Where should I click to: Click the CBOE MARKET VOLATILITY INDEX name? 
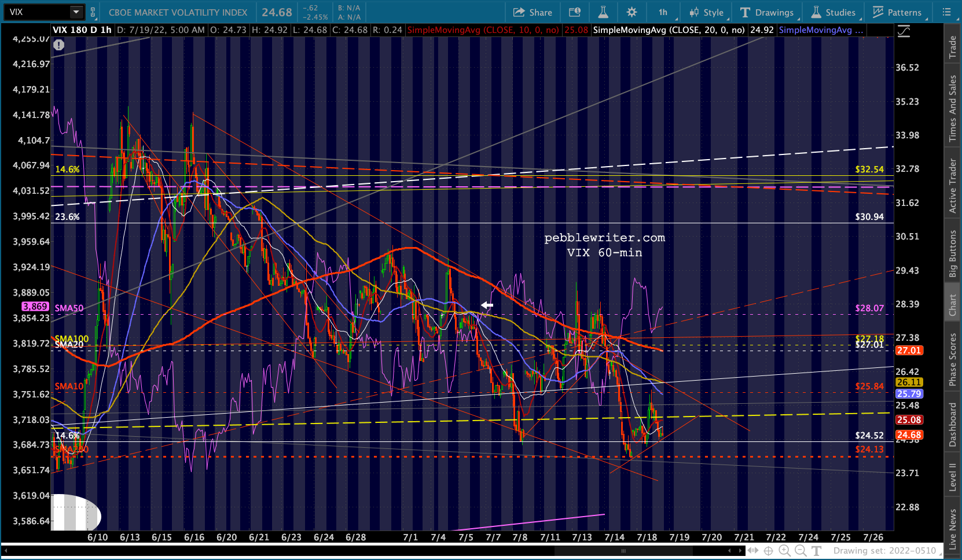coord(178,12)
